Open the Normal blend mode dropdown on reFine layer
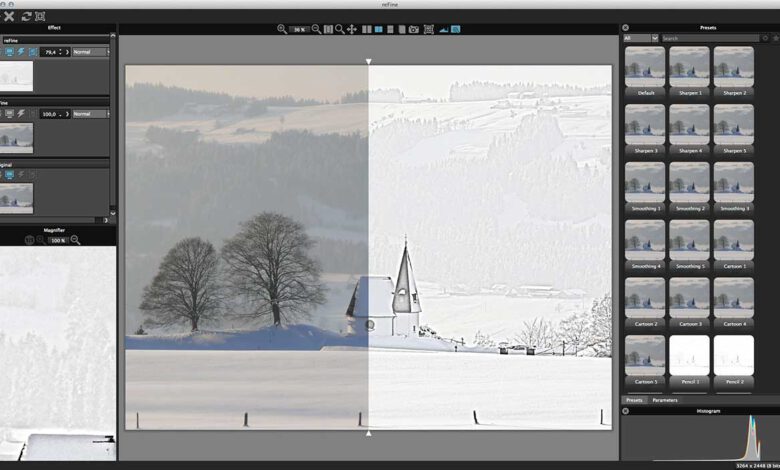780x470 pixels. pos(91,52)
